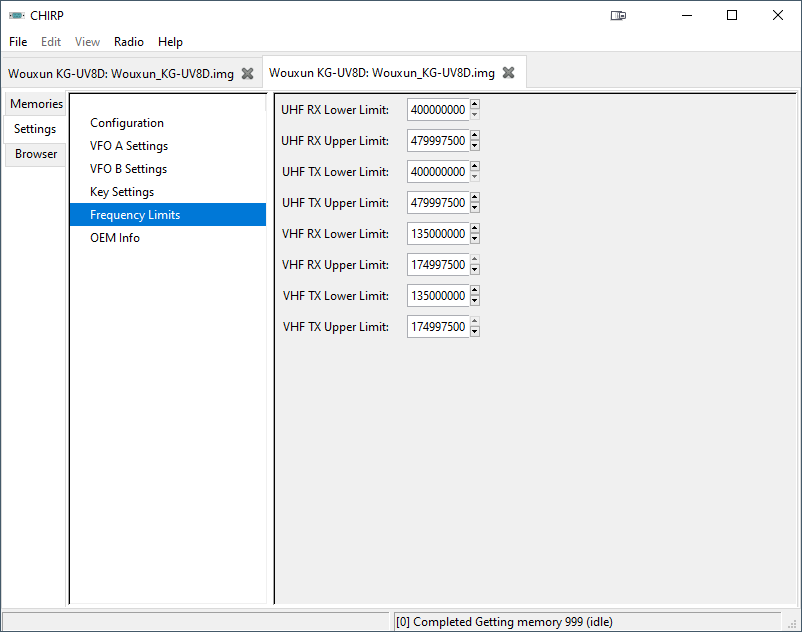Select the Settings side tab

[x=35, y=129]
